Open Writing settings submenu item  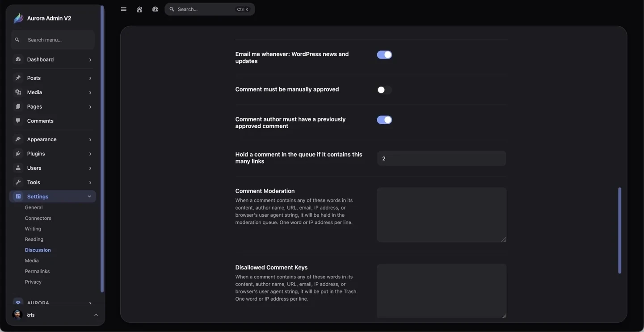[x=33, y=229]
